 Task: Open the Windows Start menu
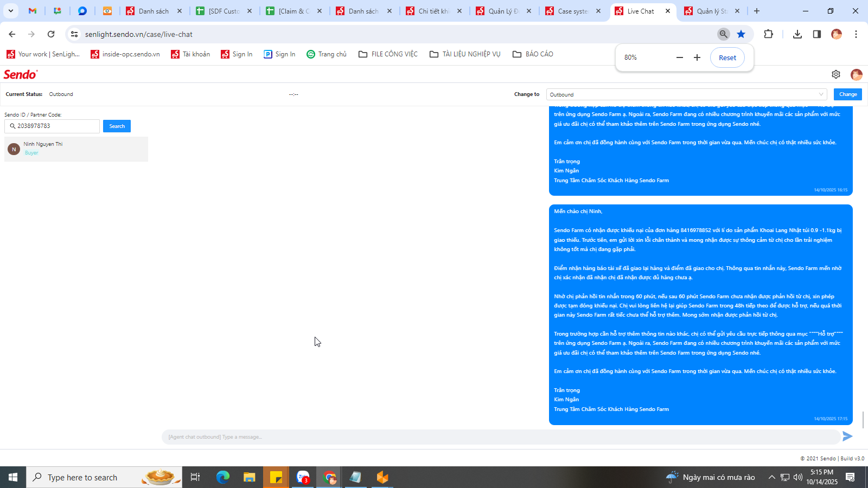13,477
